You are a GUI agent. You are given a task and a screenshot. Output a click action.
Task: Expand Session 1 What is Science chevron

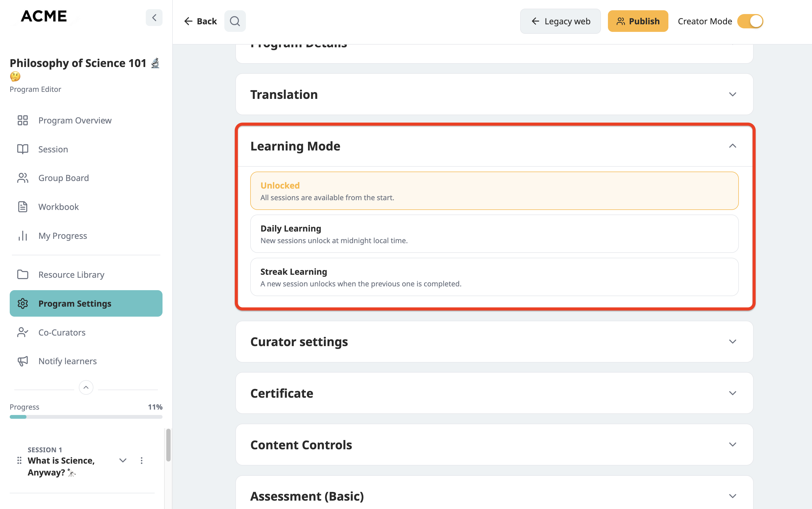[x=123, y=460]
